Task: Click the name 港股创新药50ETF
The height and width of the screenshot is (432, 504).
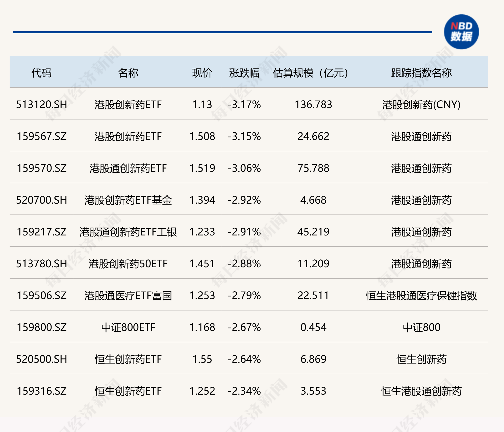Action: [128, 263]
